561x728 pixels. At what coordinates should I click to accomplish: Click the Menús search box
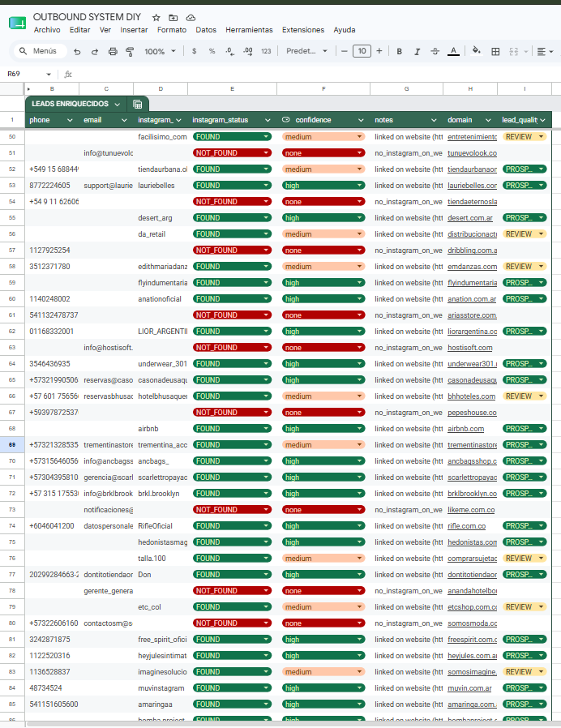[41, 51]
